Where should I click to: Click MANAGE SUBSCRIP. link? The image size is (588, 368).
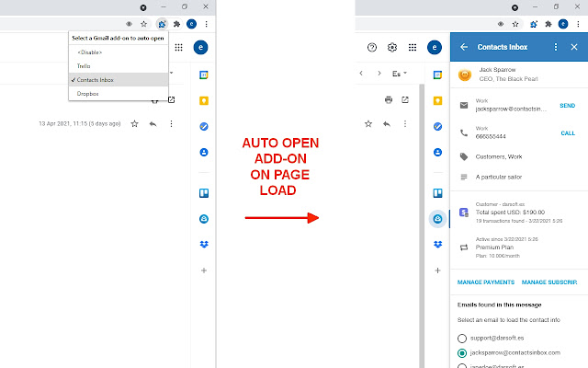(x=549, y=282)
